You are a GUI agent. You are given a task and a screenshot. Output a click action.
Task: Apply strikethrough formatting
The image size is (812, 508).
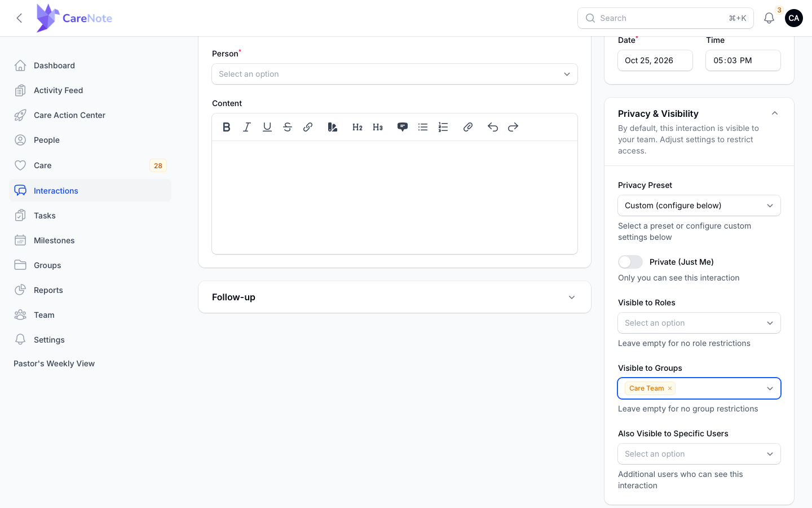coord(288,127)
